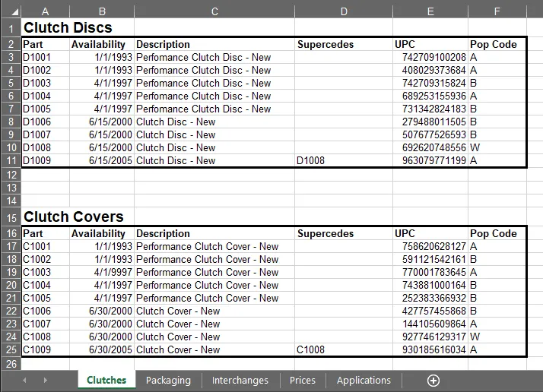Click the next sheet navigation arrow
This screenshot has height=392, width=543.
[45, 381]
